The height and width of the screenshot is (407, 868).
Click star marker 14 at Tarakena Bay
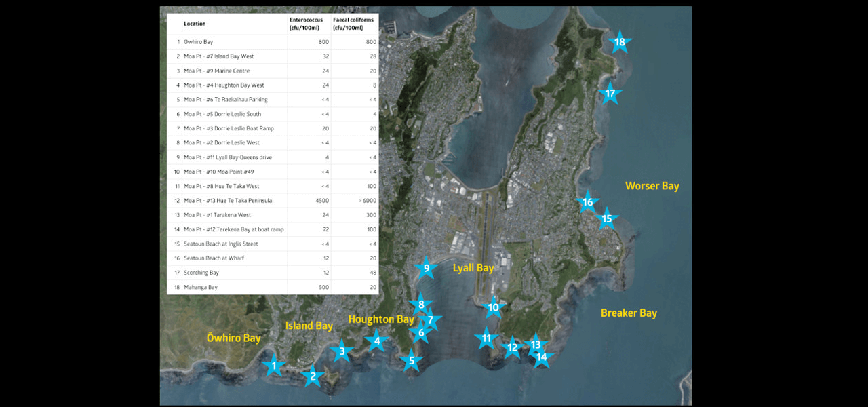tap(541, 357)
